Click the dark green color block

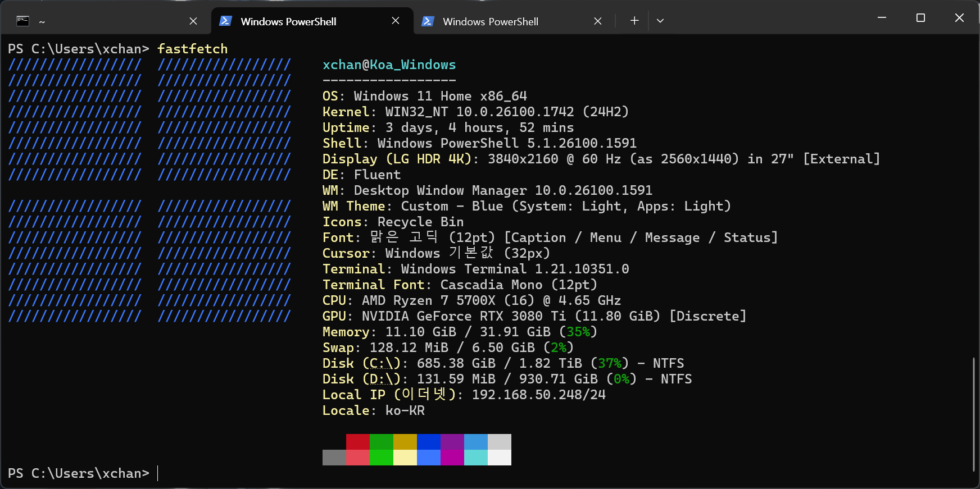(382, 442)
